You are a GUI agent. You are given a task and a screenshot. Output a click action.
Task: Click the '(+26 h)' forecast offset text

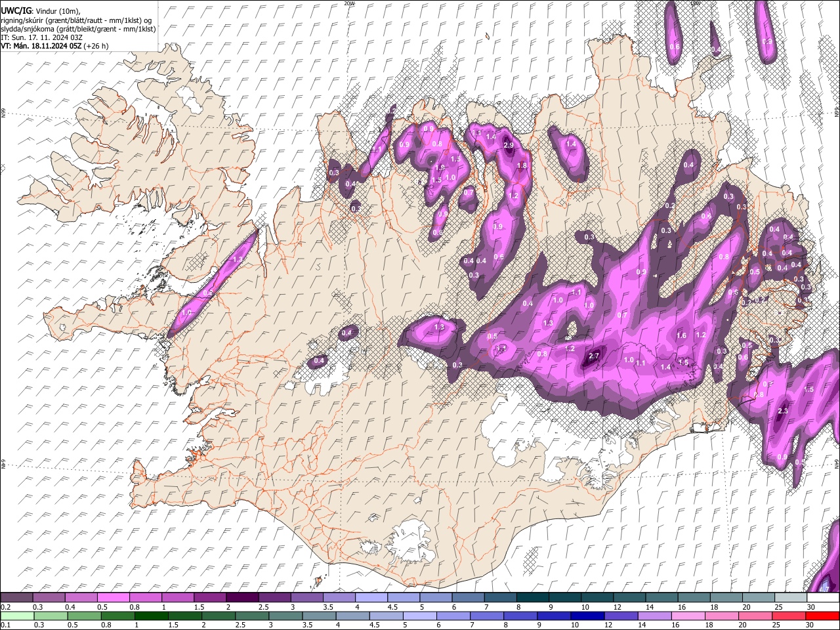click(96, 46)
